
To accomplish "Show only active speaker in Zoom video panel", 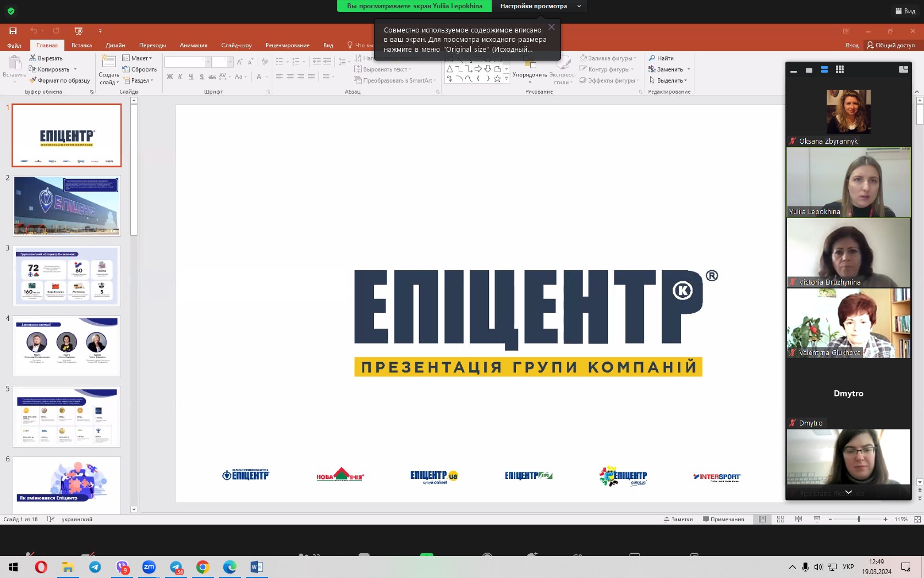I will (809, 70).
